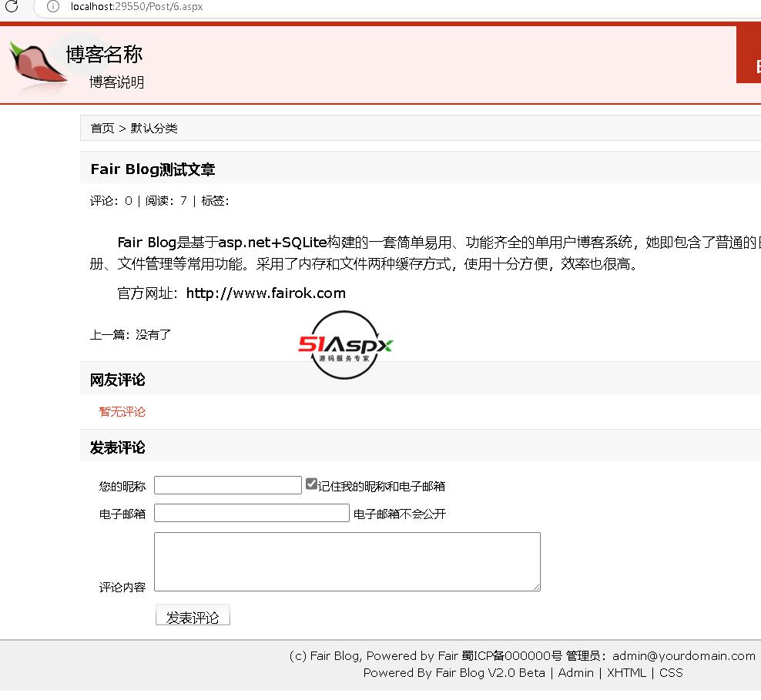
Task: Open the 默认分类 category link
Action: pyautogui.click(x=154, y=128)
